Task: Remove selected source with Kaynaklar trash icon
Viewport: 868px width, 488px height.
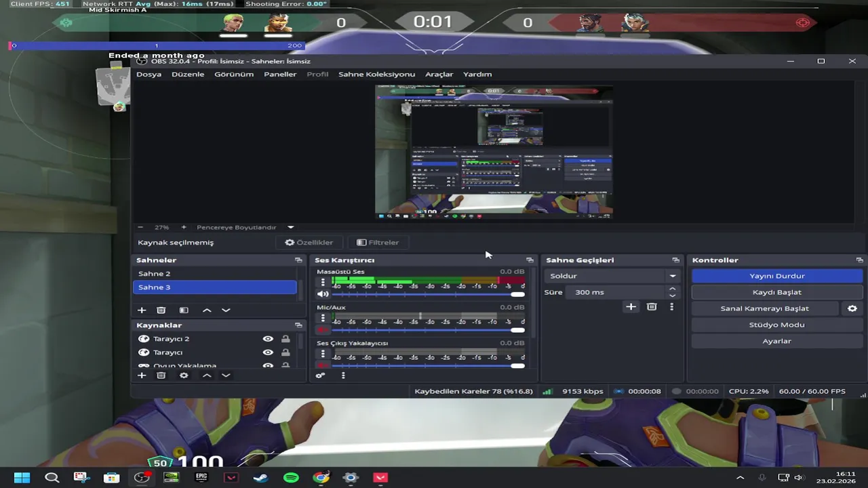Action: 161,375
